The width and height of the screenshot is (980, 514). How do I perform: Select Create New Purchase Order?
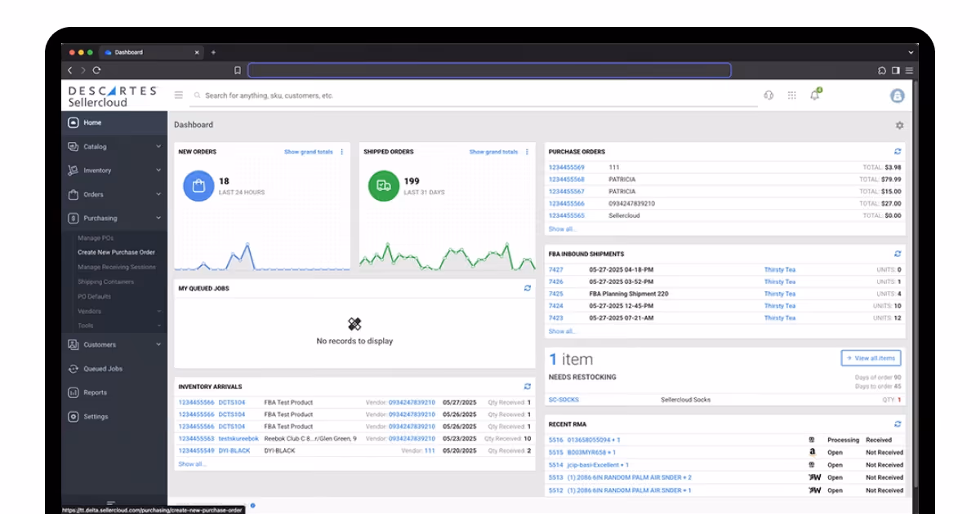click(x=116, y=252)
